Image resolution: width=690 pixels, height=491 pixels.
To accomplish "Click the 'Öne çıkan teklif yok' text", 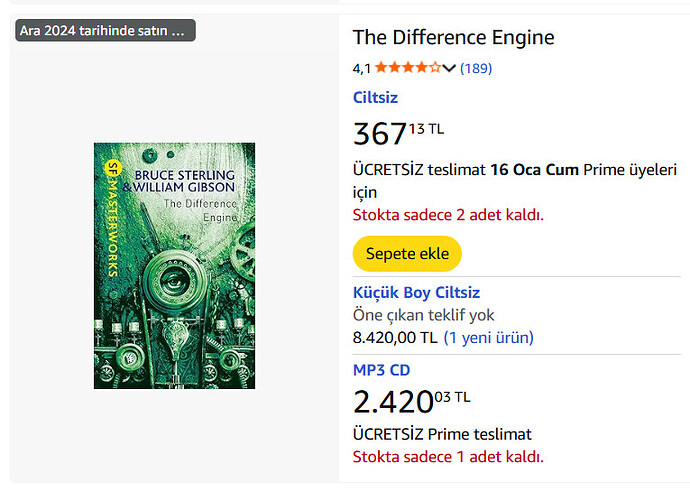I will pos(424,315).
